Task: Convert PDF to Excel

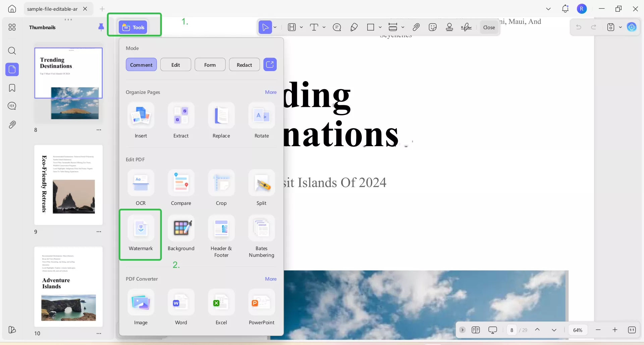Action: 221,307
